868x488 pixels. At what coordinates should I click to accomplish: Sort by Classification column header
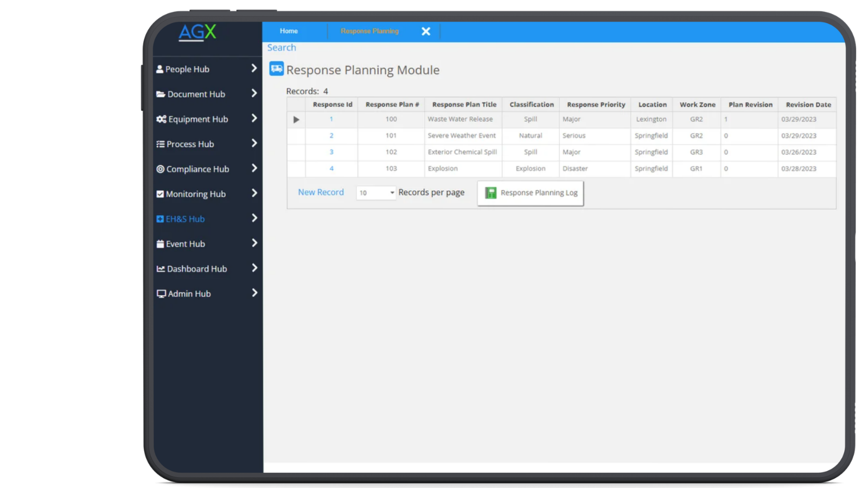[x=531, y=105]
